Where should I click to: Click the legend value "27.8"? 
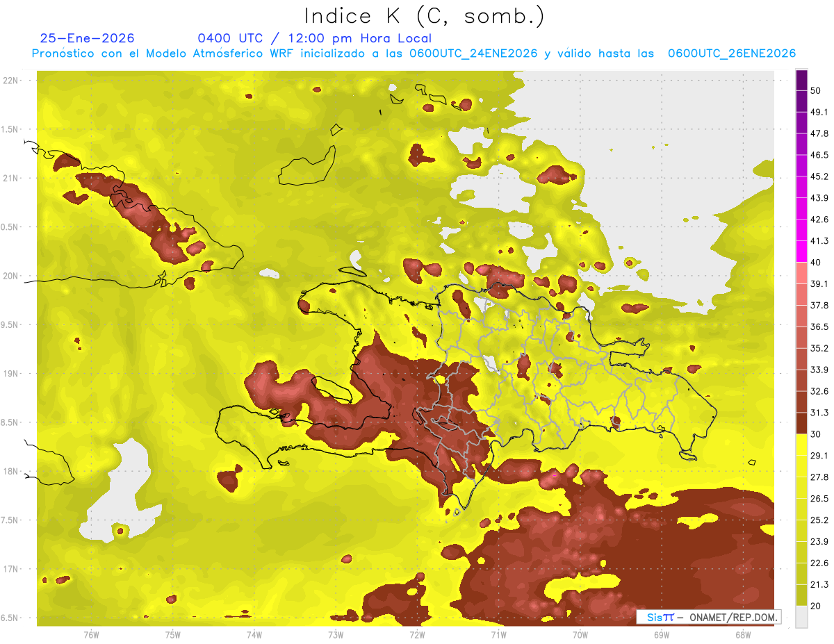pos(820,477)
